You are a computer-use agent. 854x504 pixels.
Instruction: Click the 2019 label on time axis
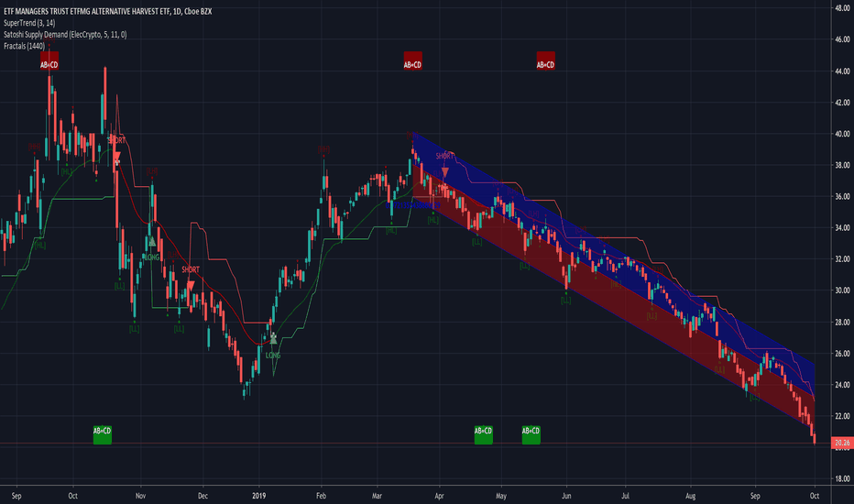pyautogui.click(x=259, y=496)
